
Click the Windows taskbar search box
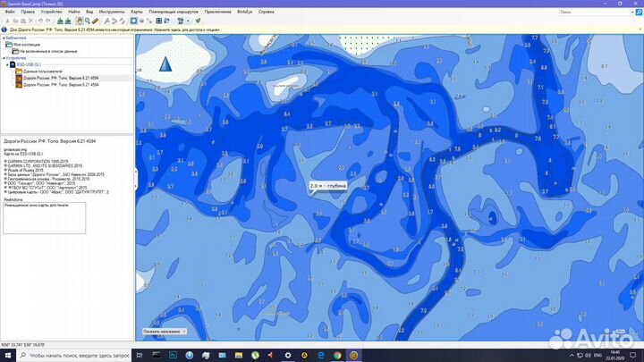click(x=74, y=355)
